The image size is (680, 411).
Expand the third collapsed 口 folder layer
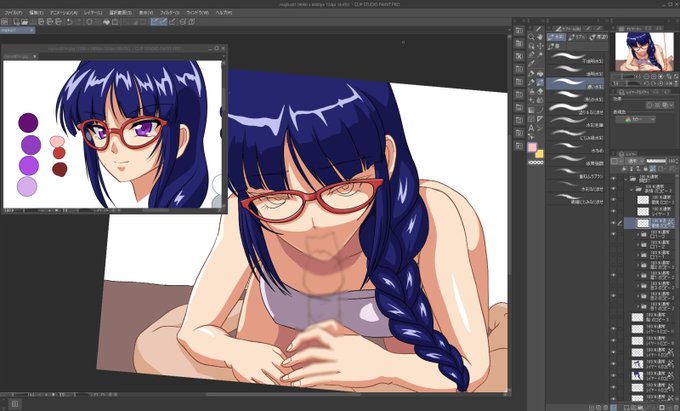pos(638,255)
